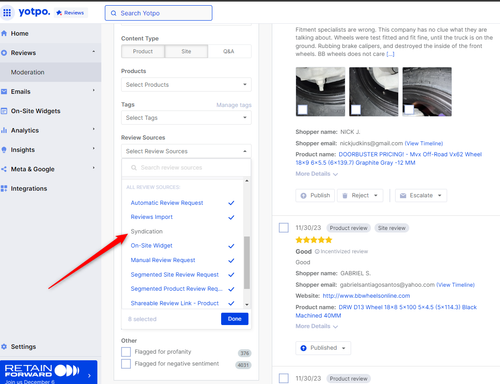This screenshot has width=500, height=384.
Task: Open the Moderation submenu item
Action: click(x=50, y=72)
